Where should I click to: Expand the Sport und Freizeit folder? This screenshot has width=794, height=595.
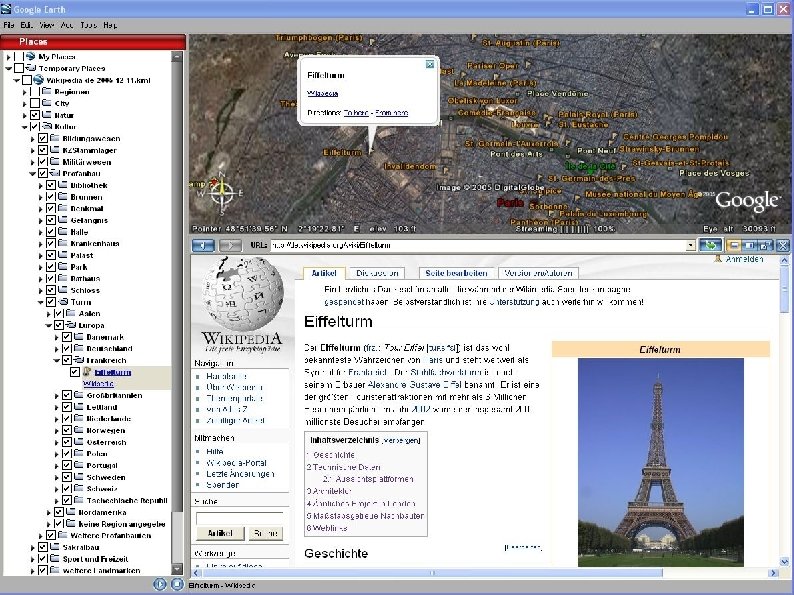pos(32,559)
